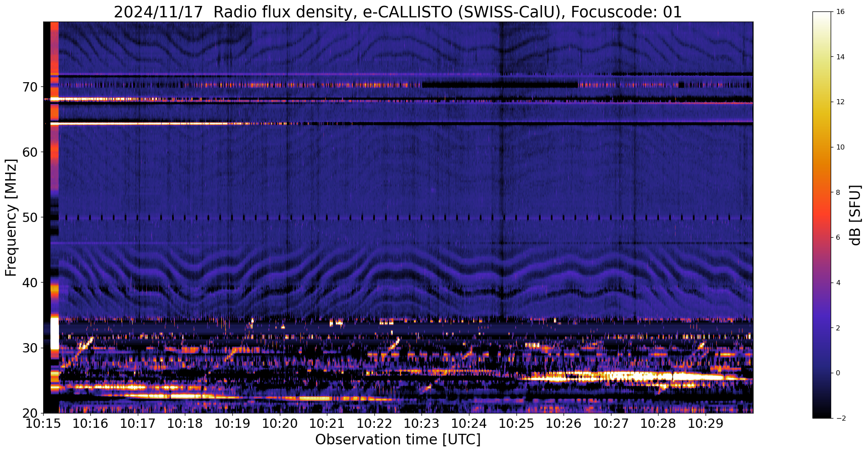The image size is (868, 452).
Task: Click the 10:18 time tick label
Action: [x=185, y=424]
